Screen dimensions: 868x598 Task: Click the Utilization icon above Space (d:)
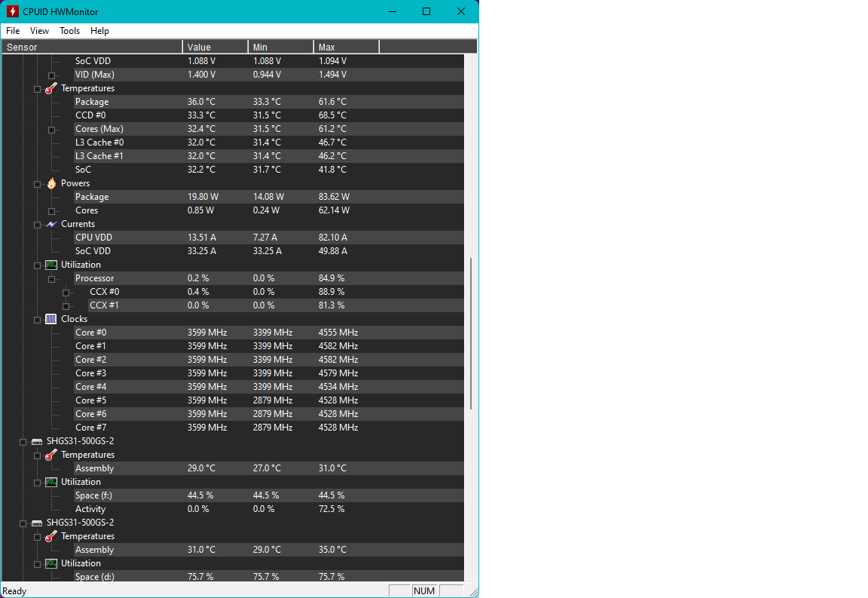tap(51, 563)
